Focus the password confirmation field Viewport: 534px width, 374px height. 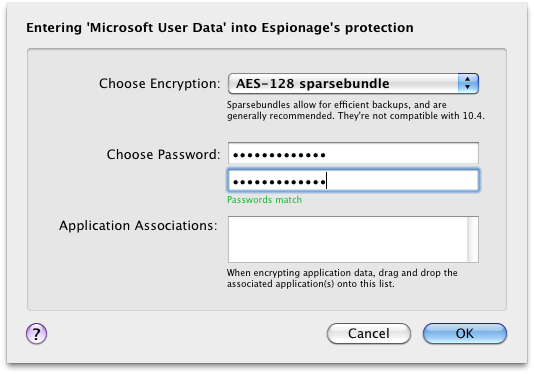coord(353,181)
